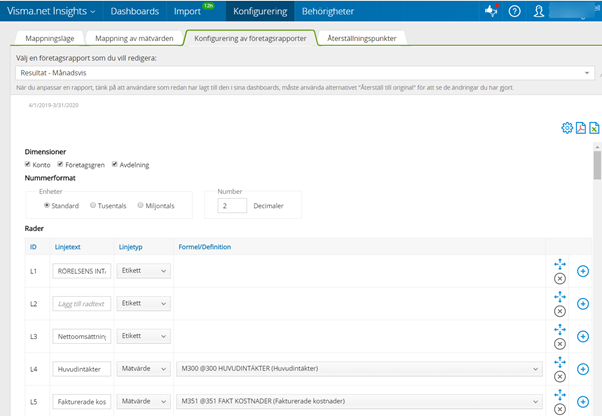The width and height of the screenshot is (602, 416).
Task: Open Linjetyp dropdown for row L1
Action: (x=144, y=271)
